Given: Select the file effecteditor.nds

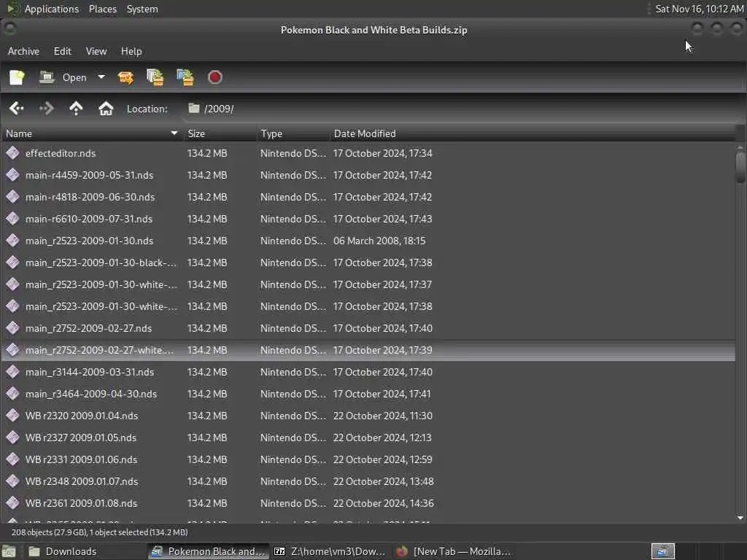Looking at the screenshot, I should 368,153.
